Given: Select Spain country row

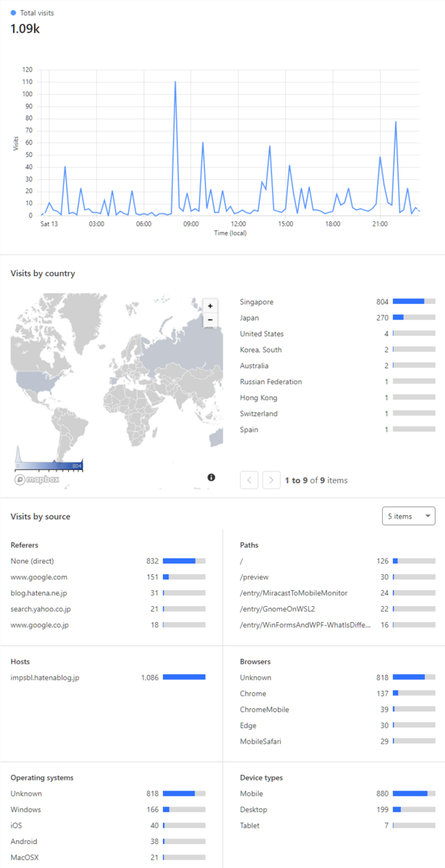Looking at the screenshot, I should tap(338, 429).
